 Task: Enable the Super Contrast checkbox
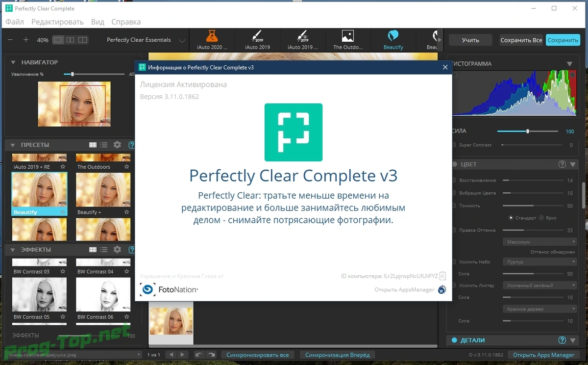point(454,145)
